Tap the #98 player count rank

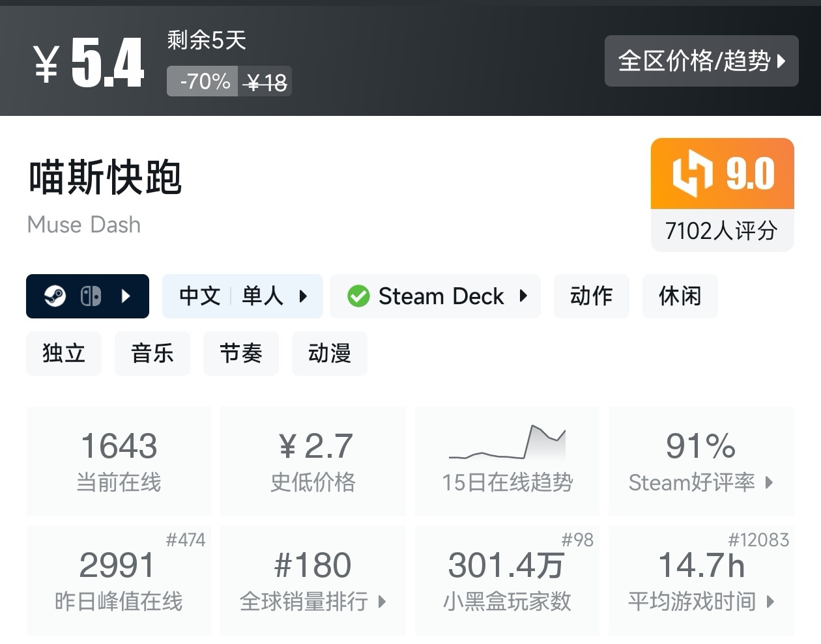tap(577, 540)
